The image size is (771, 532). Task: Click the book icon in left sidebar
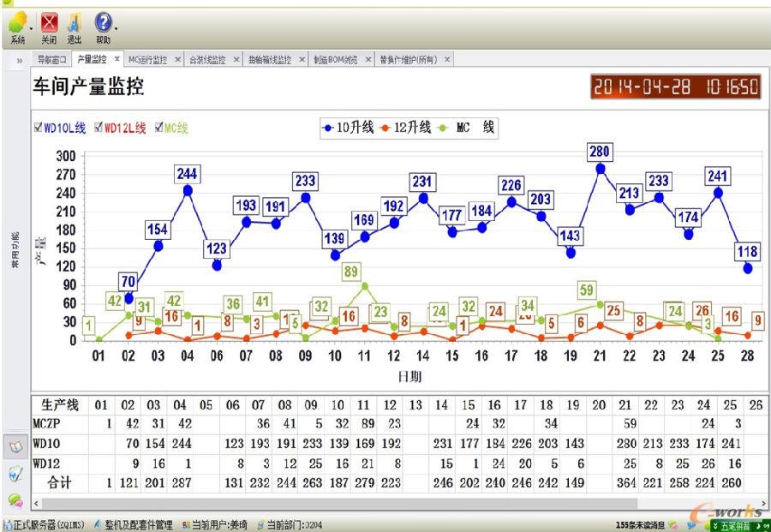tap(15, 447)
